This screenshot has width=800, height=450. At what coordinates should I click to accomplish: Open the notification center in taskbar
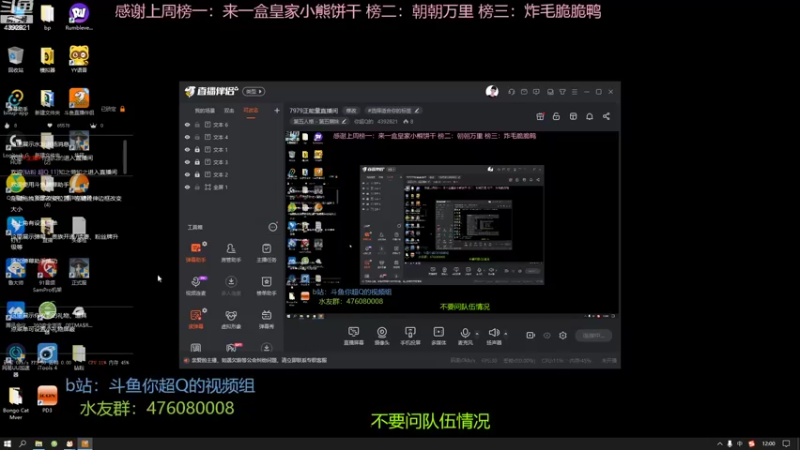click(787, 444)
